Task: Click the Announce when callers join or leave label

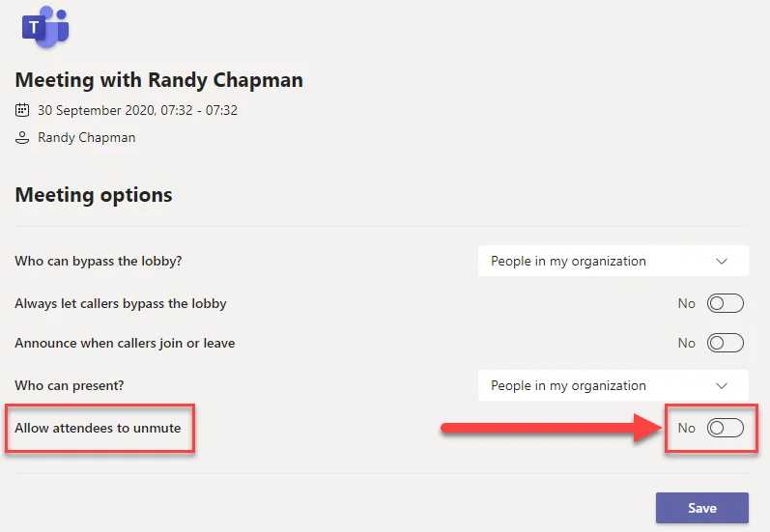Action: tap(125, 343)
